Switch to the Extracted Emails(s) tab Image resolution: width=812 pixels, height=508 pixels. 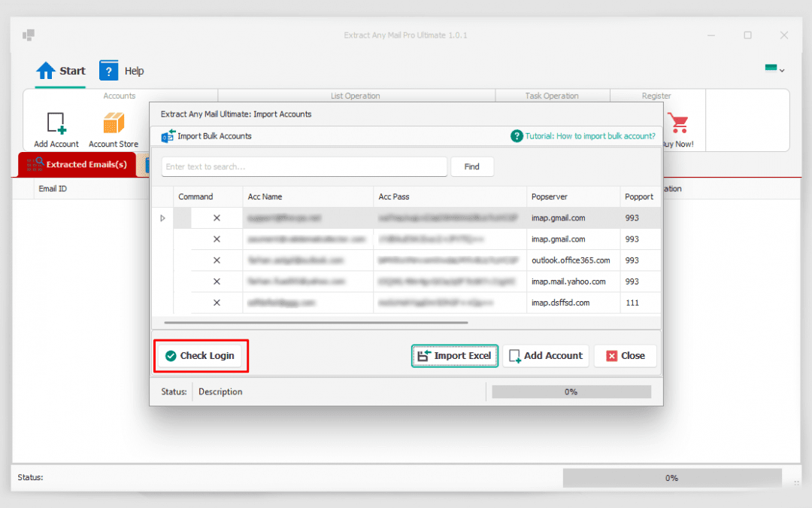coord(77,164)
